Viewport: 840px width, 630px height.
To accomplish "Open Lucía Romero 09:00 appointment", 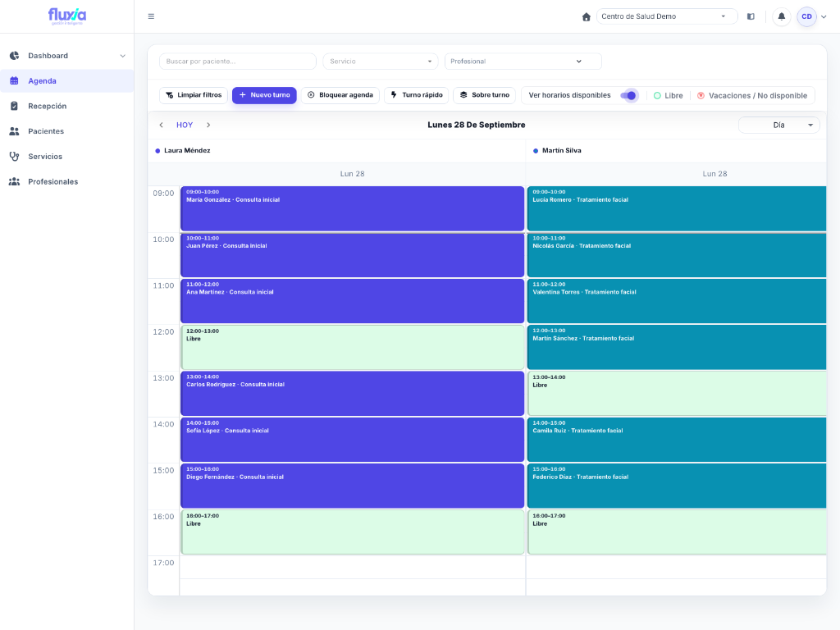I will 677,209.
